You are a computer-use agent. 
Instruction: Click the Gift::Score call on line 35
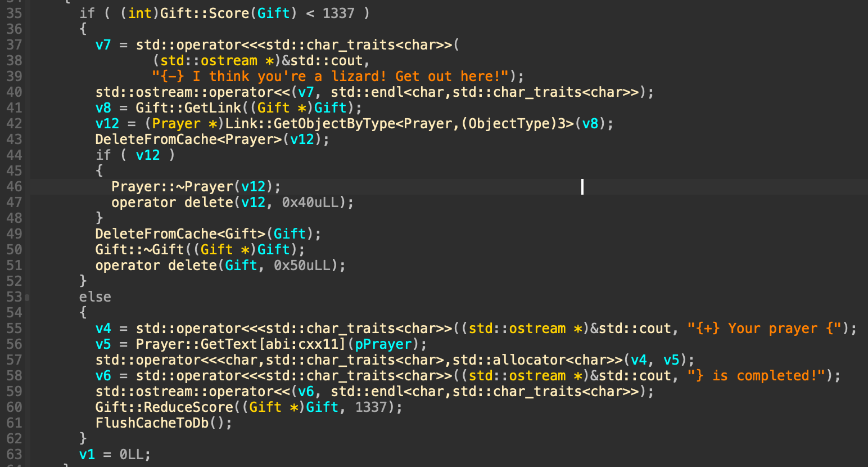(x=205, y=13)
